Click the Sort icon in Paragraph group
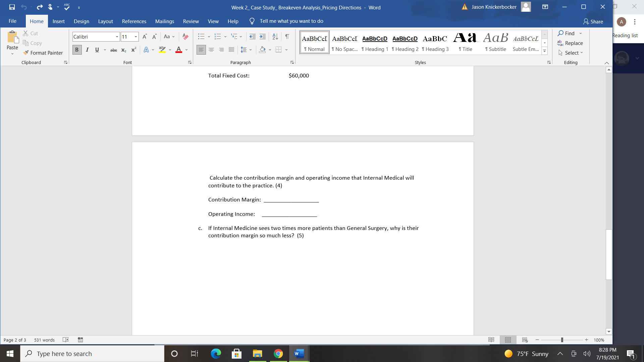 coord(275,37)
